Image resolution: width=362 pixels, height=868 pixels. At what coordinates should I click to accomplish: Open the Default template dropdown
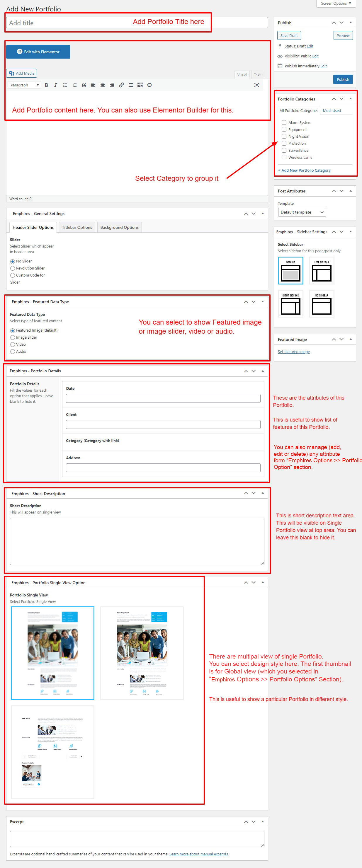point(302,212)
